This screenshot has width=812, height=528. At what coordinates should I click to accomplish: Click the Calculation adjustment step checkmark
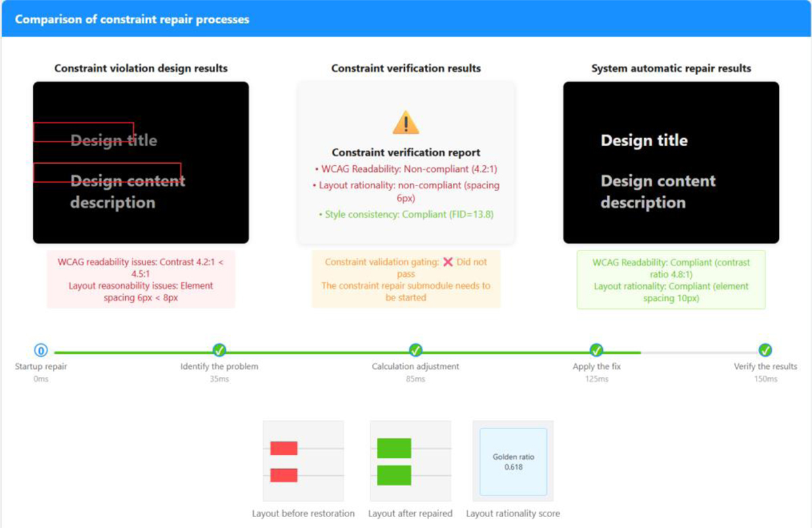(x=415, y=350)
